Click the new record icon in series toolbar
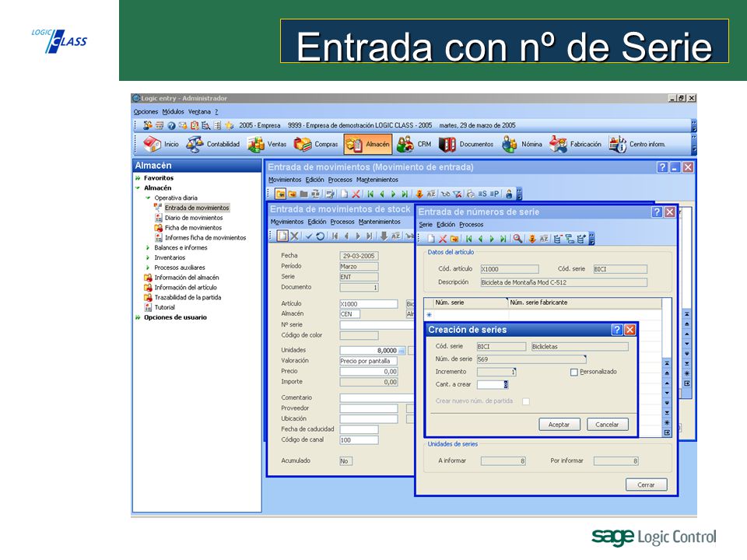Screen dimensions: 747x560 click(x=430, y=239)
